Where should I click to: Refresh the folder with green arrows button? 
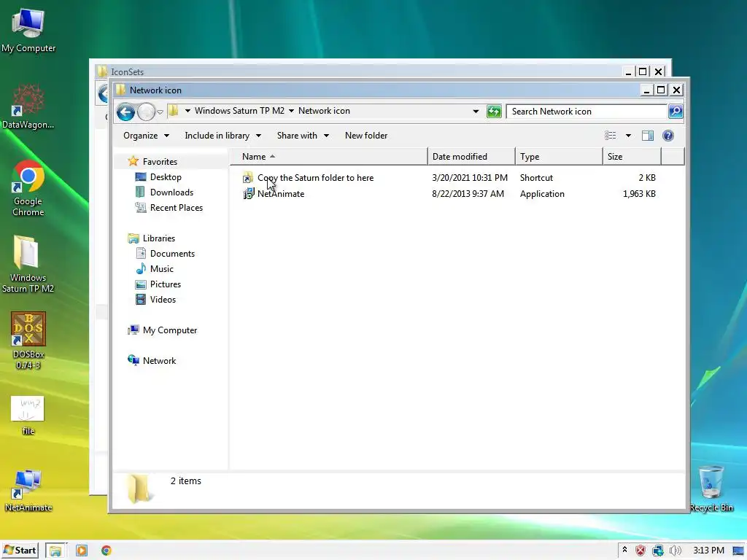pyautogui.click(x=494, y=112)
